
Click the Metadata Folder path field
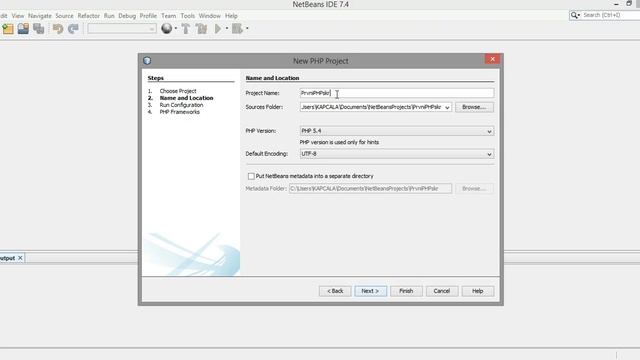(x=370, y=189)
